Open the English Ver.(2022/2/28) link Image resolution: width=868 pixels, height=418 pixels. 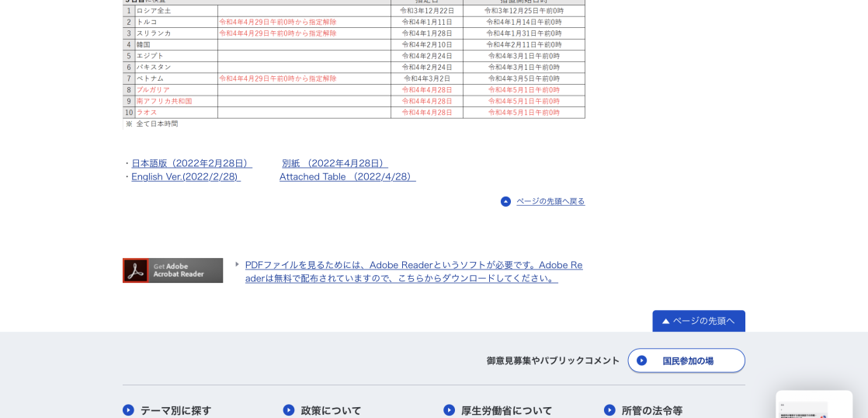pos(186,176)
